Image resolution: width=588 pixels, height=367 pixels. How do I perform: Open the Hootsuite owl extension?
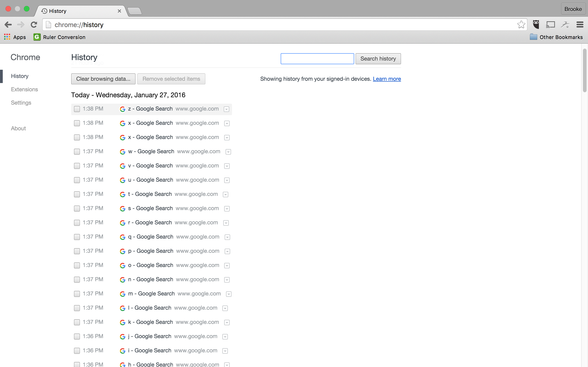point(536,25)
